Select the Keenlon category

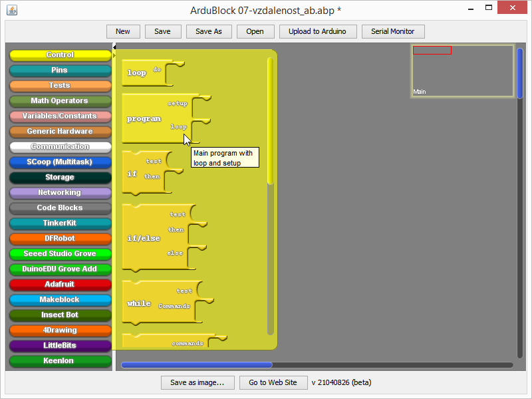60,360
